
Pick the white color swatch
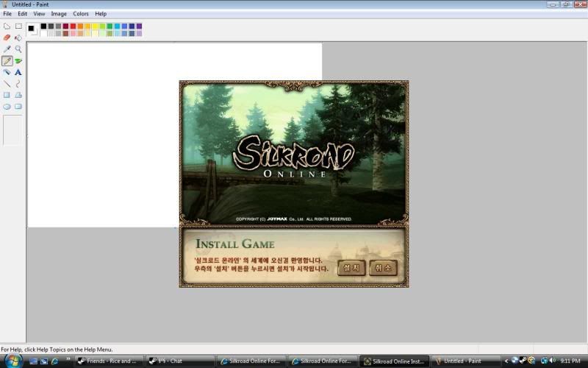pyautogui.click(x=43, y=33)
